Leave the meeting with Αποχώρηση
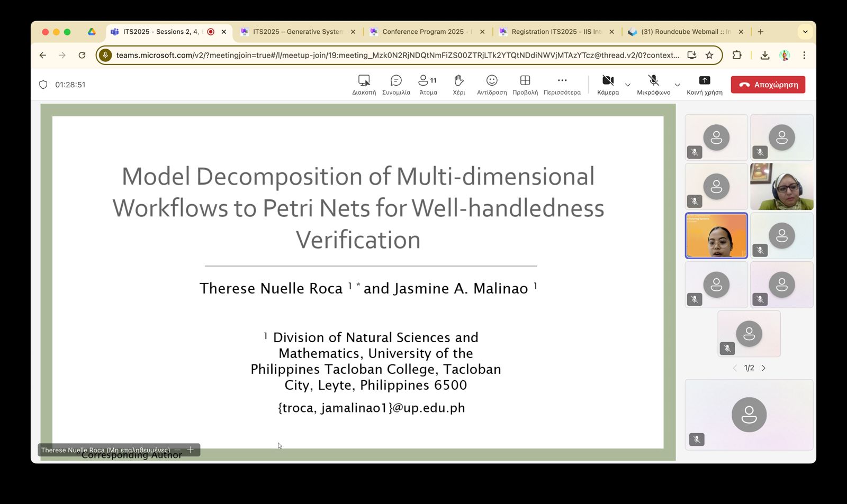 click(768, 85)
